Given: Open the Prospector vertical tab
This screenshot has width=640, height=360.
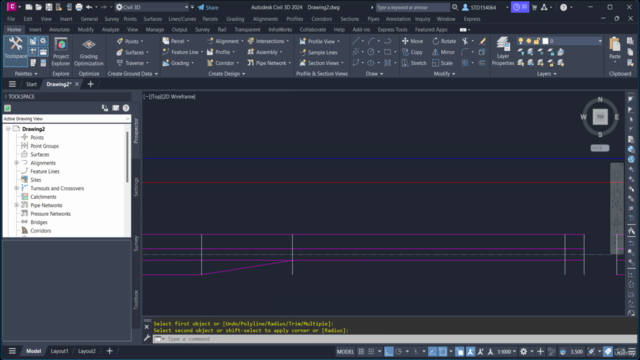Looking at the screenshot, I should (x=136, y=131).
